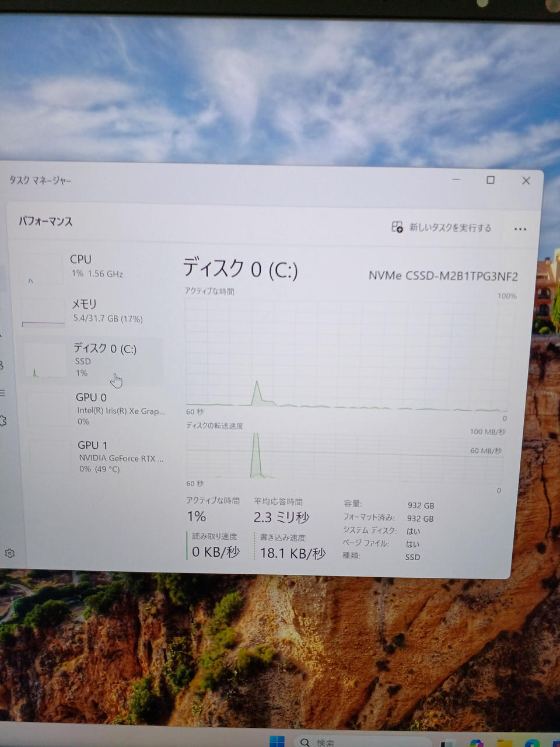Maximize the Task Manager window

coord(491,180)
